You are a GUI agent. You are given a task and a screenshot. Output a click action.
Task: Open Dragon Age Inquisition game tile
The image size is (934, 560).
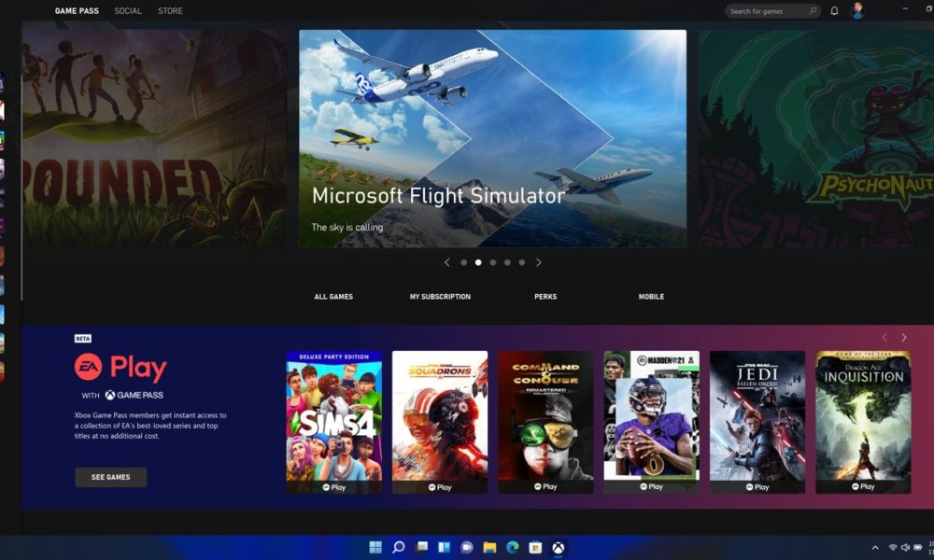(x=863, y=422)
